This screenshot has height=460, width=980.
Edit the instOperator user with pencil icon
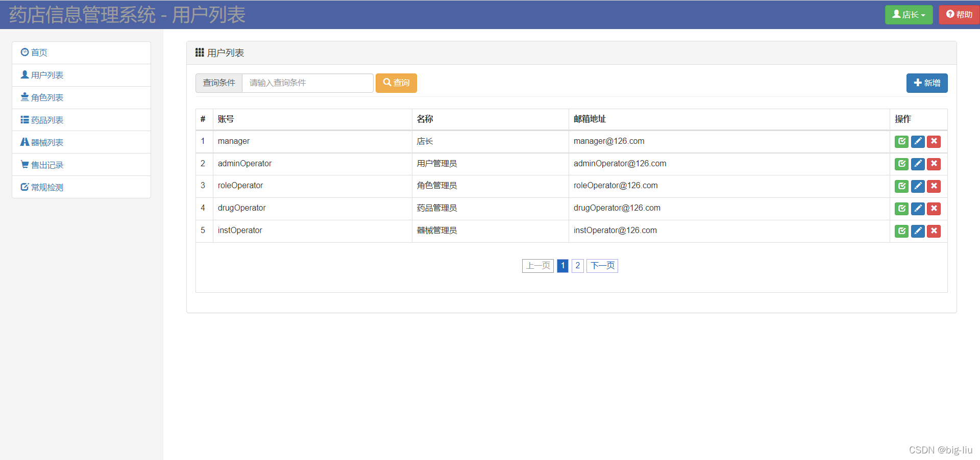click(918, 231)
